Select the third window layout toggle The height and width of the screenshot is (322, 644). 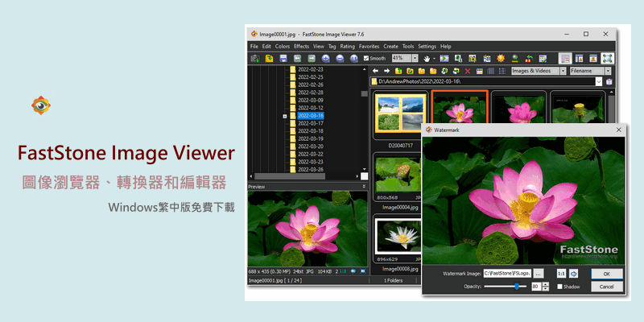[592, 58]
